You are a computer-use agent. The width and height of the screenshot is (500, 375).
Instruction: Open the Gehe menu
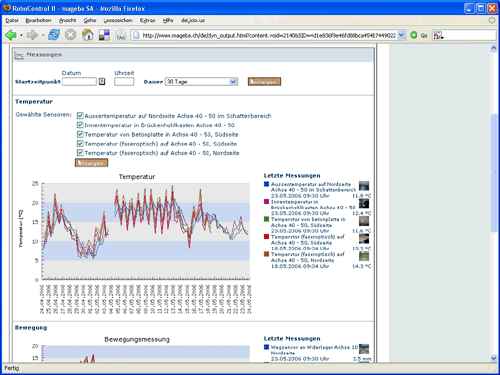coord(90,20)
